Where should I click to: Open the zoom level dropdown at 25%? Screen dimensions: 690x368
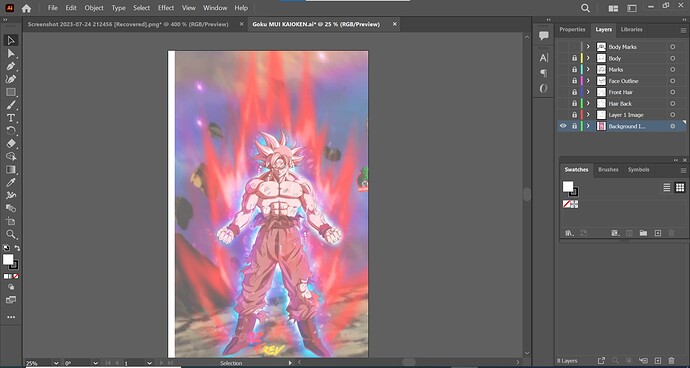click(x=56, y=363)
